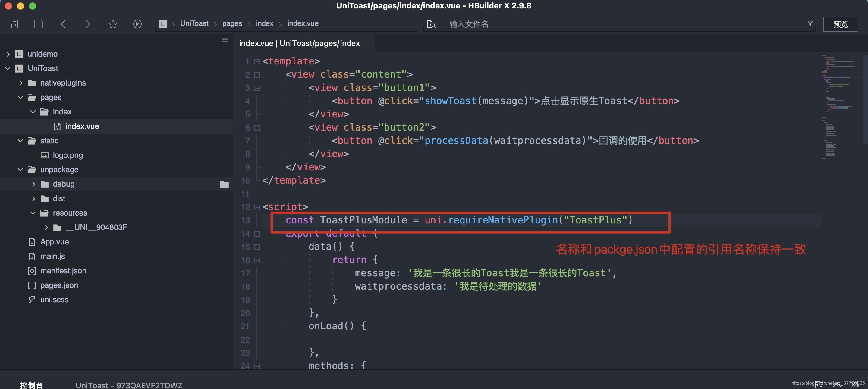Collapse the index folder

pyautogui.click(x=33, y=112)
